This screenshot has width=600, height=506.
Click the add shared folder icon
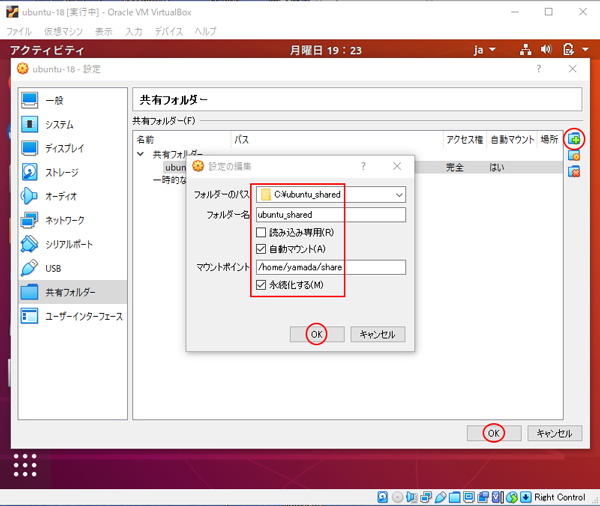[x=574, y=139]
